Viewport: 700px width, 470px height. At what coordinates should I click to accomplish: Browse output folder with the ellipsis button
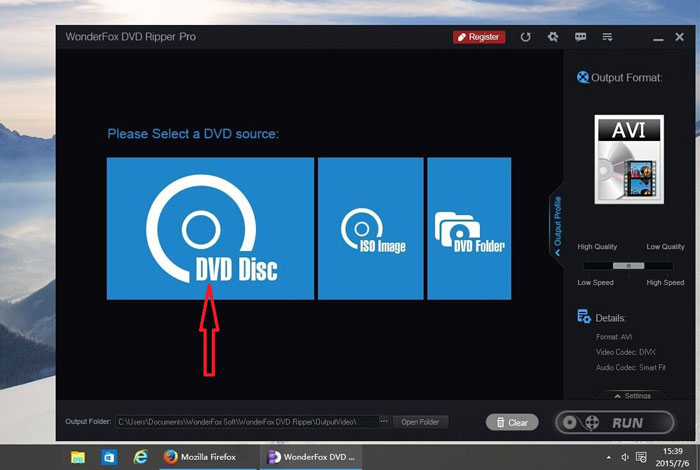(384, 421)
